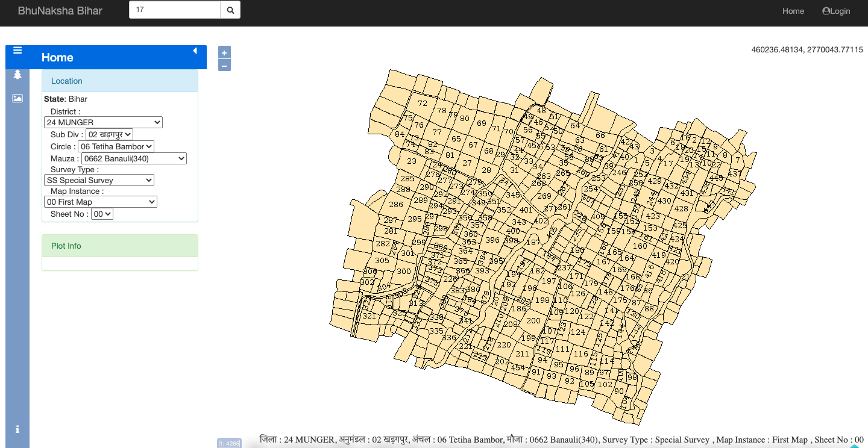Focus the plot search input field

tap(175, 10)
